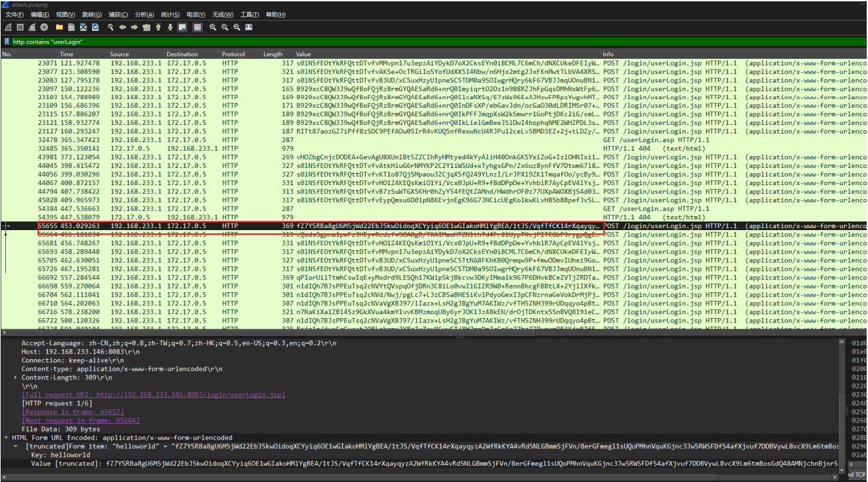The image size is (868, 482).
Task: Select packet number 66722
Action: pyautogui.click(x=433, y=321)
